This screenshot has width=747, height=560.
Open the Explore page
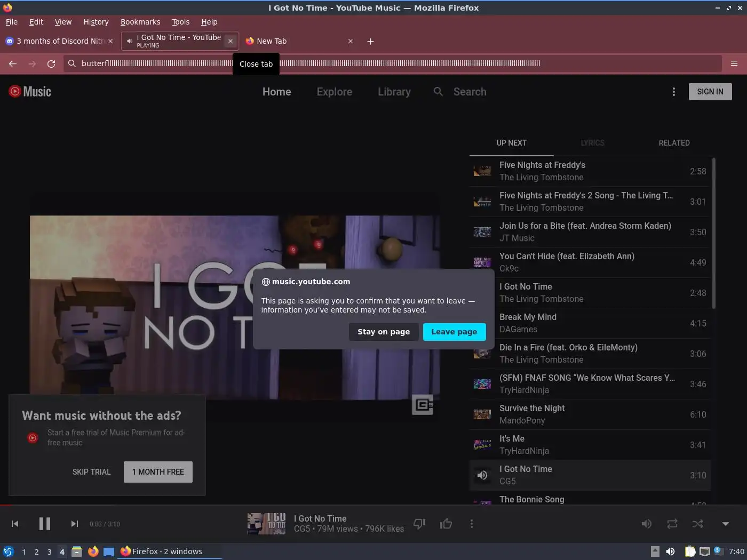pyautogui.click(x=335, y=92)
